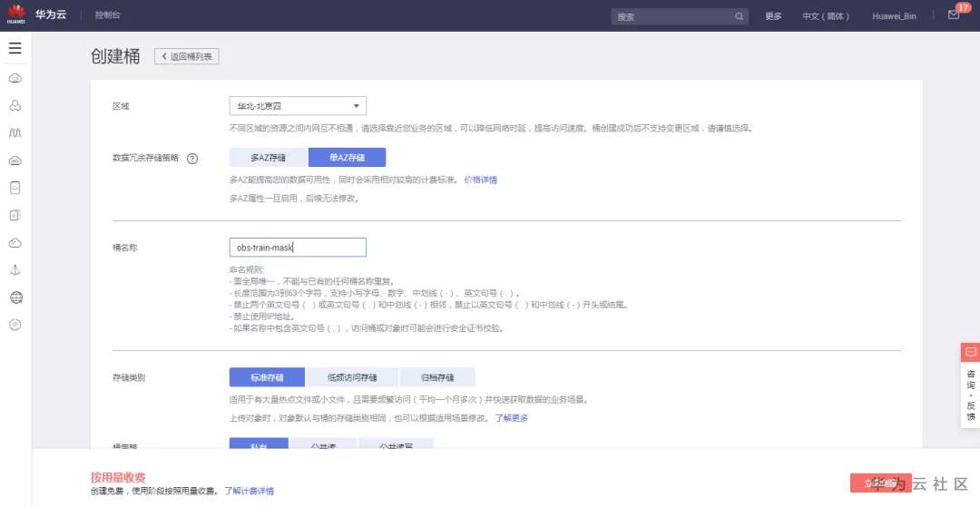Screen dimensions: 980x507
Task: Click the 多AZ属性一旦启用，后续无法修改 note
Action: pos(294,199)
